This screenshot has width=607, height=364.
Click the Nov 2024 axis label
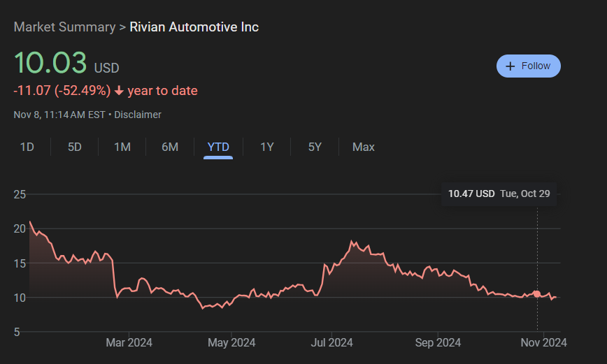pos(543,343)
